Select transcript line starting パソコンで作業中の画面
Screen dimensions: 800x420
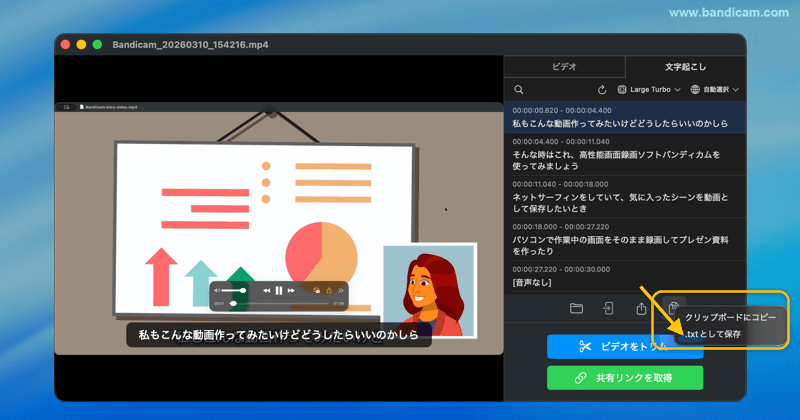click(x=625, y=239)
